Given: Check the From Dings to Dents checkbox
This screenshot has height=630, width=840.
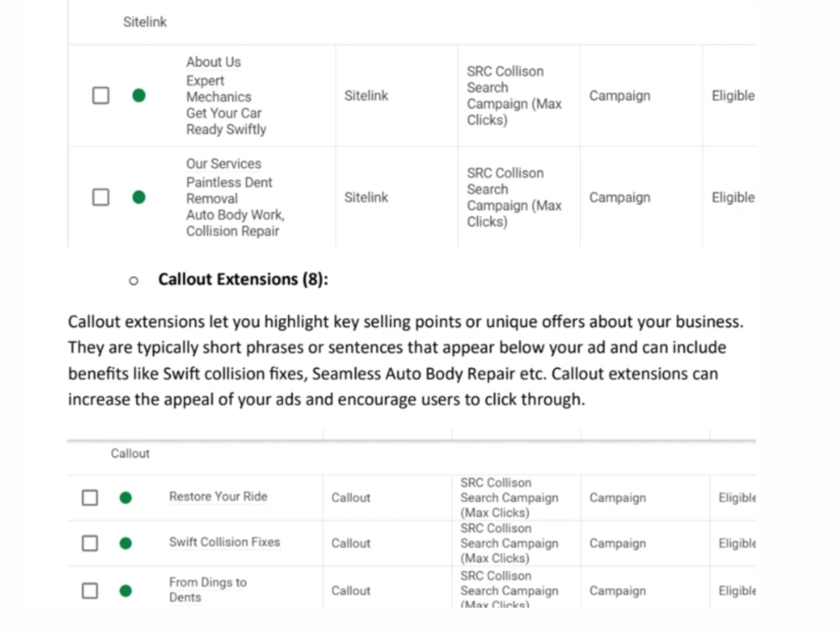Looking at the screenshot, I should (90, 591).
